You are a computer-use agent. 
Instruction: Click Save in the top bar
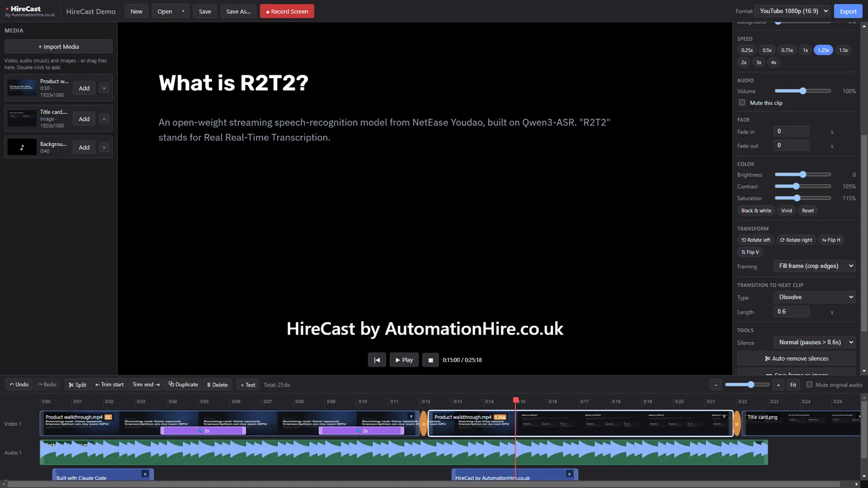[205, 11]
